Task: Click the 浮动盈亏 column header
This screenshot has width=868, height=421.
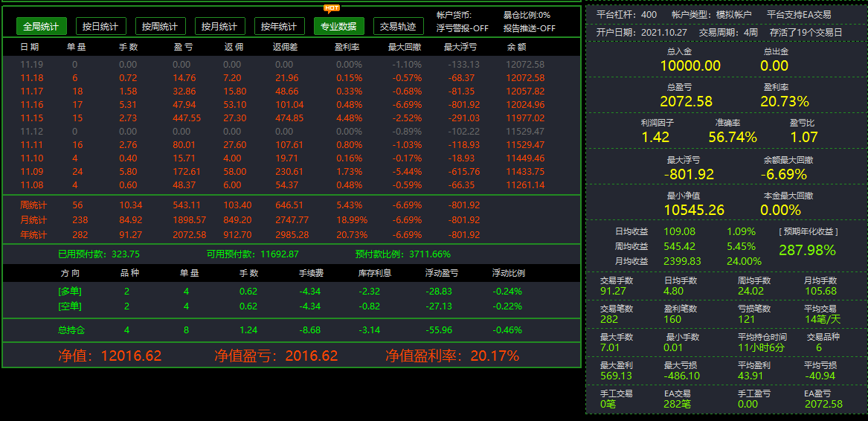Action: tap(442, 273)
